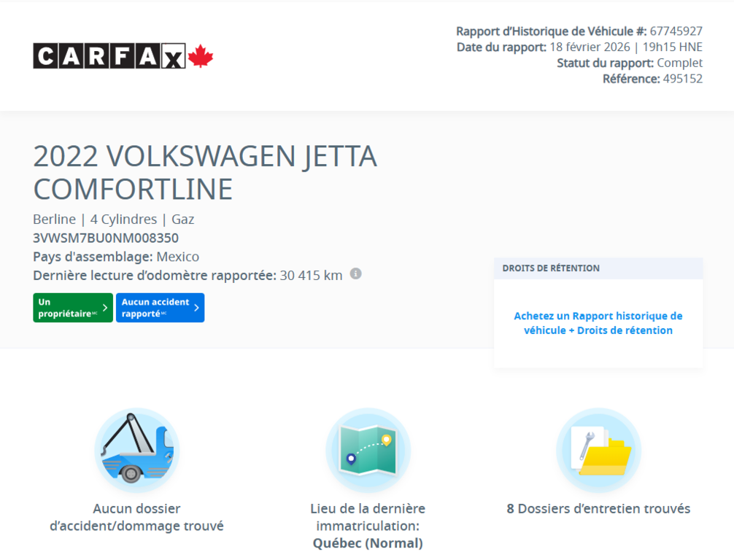
Task: Click 'Québec (Normal)' registration text
Action: click(x=368, y=542)
